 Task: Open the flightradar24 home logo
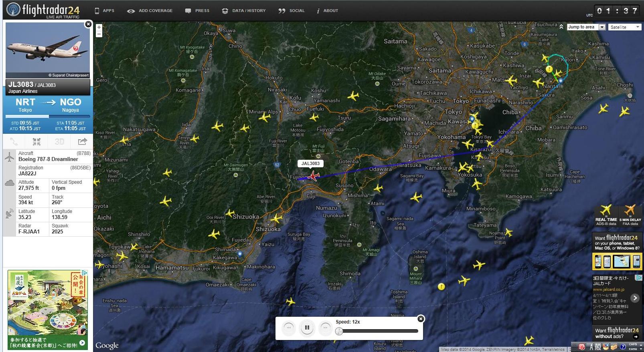(43, 10)
